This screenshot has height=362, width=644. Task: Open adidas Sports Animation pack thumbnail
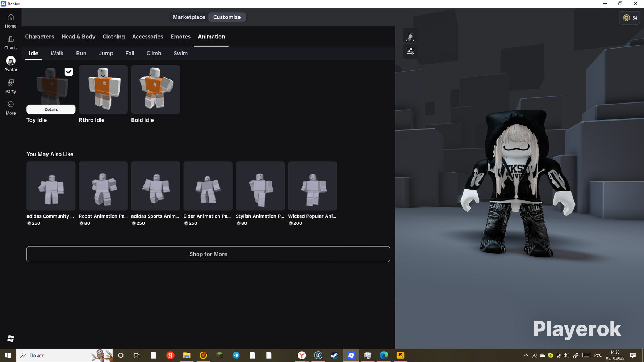click(155, 186)
